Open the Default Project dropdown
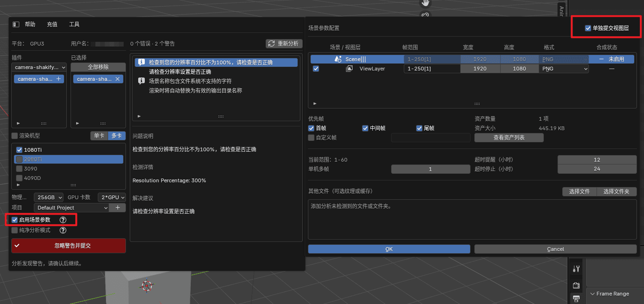This screenshot has width=644, height=304. tap(71, 208)
